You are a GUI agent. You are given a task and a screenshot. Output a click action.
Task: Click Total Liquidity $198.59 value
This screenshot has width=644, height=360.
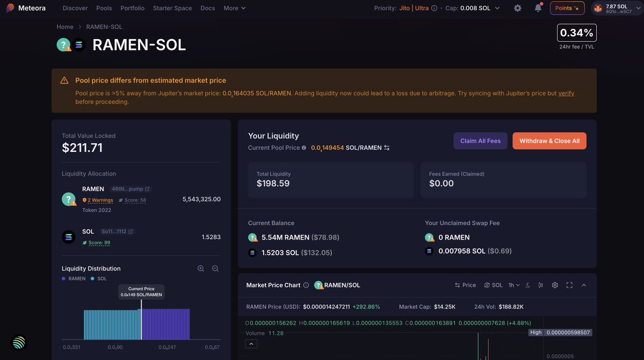(x=273, y=183)
